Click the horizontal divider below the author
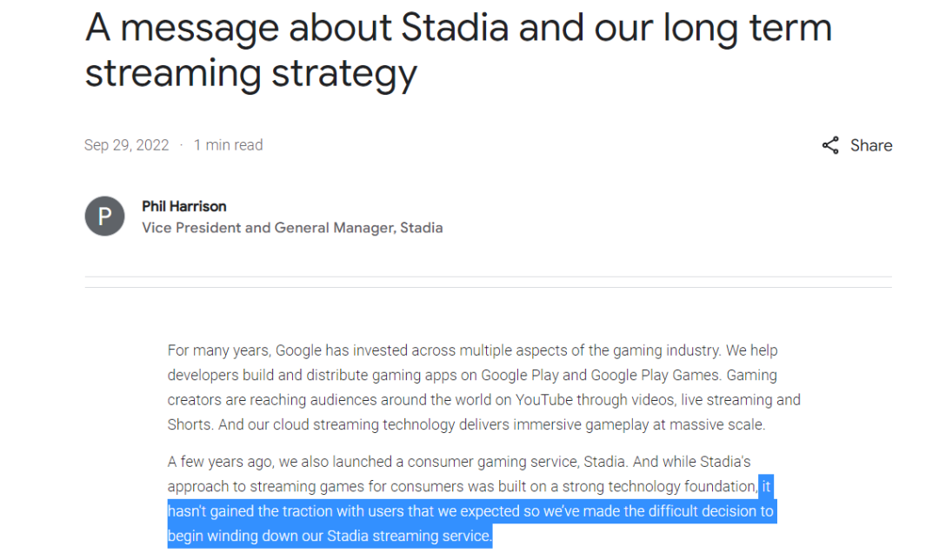 click(488, 282)
